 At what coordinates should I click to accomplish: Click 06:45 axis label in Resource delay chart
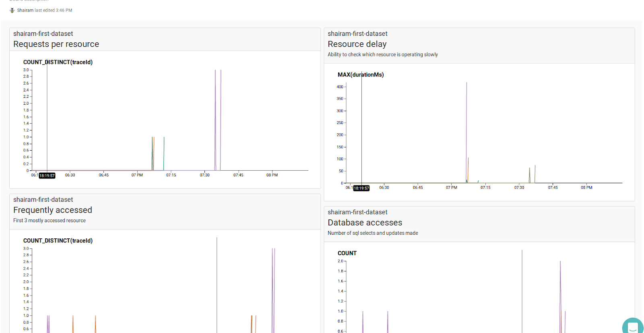[x=418, y=188]
